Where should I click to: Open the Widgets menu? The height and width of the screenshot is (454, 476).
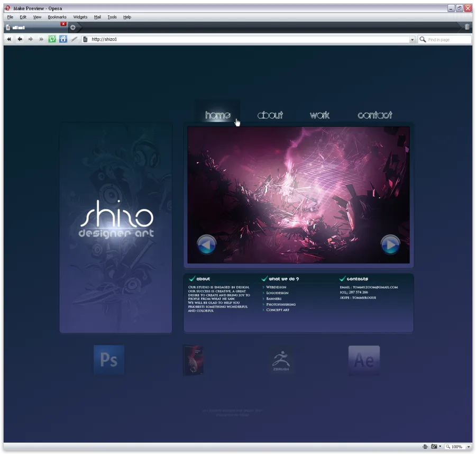(x=80, y=17)
